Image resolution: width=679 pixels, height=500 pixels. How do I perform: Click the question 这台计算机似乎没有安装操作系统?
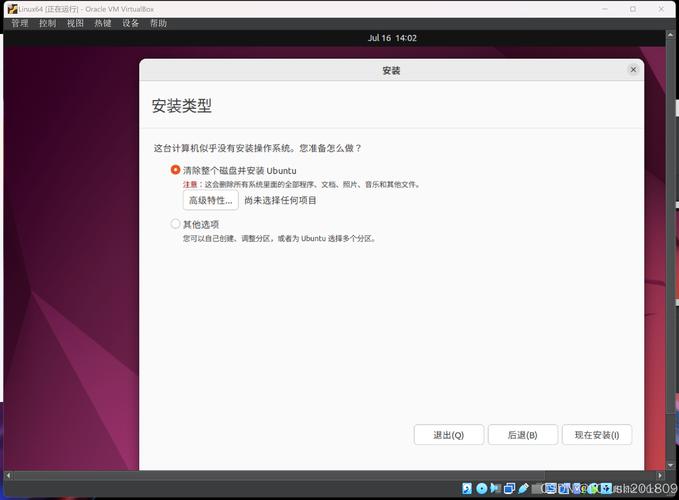[x=223, y=148]
